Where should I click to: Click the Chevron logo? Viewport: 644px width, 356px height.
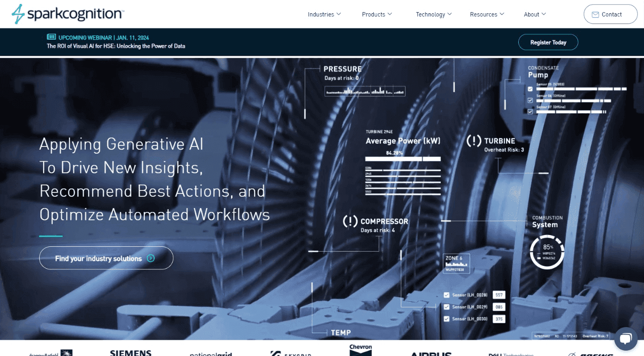(361, 350)
